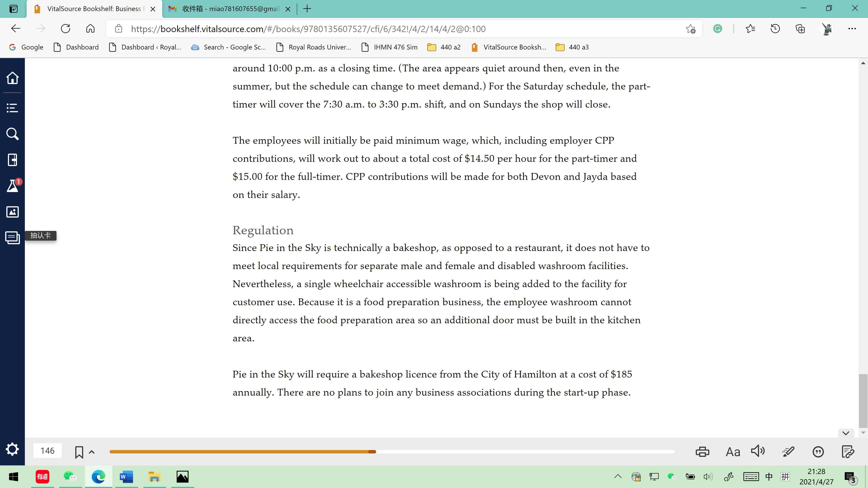This screenshot has height=488, width=868.
Task: Open the browser History icon
Action: tap(775, 29)
